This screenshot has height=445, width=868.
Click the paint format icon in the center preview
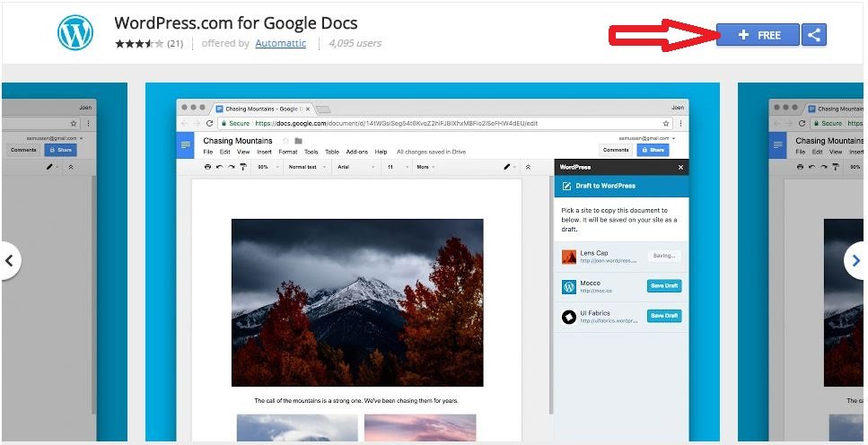243,167
